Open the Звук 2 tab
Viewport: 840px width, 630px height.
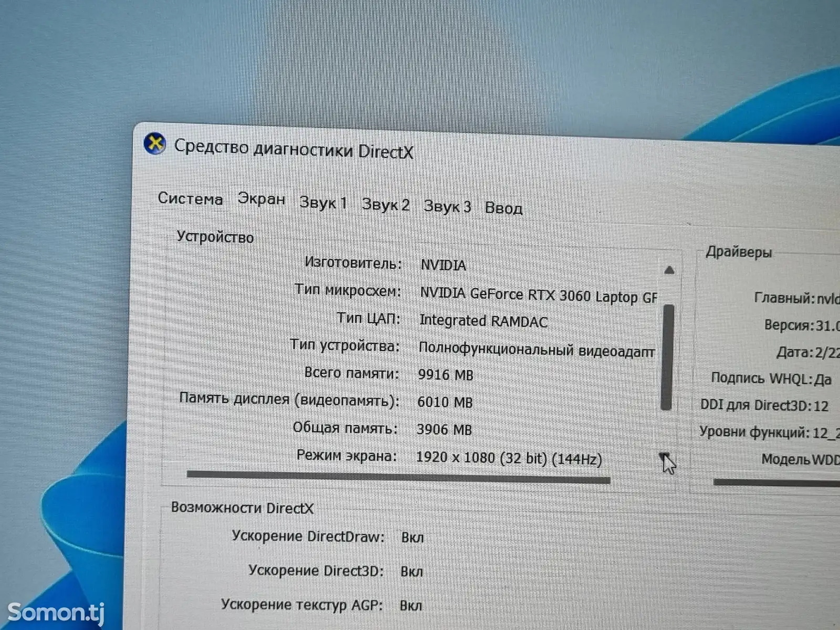tap(386, 205)
